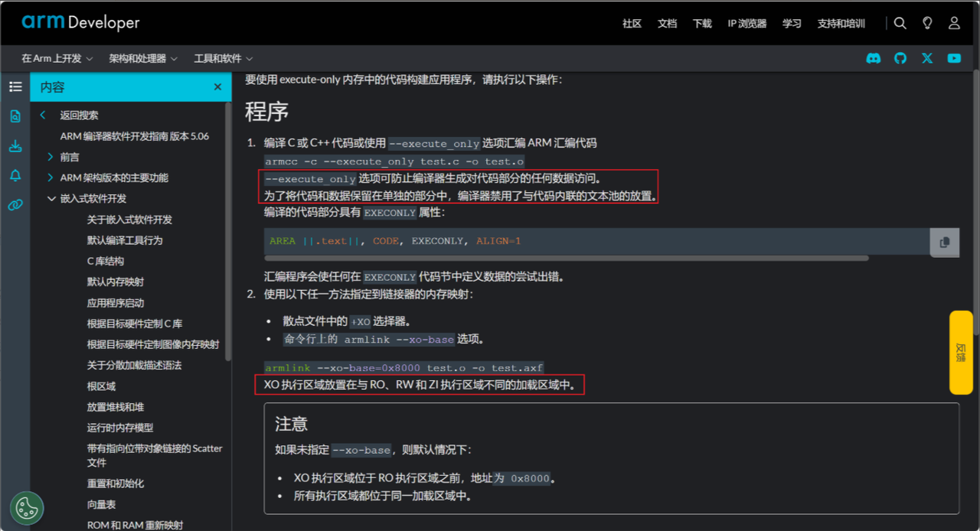Expand ARM 架构版本的主要功能 section
Screen dimensions: 980x531
[x=51, y=178]
